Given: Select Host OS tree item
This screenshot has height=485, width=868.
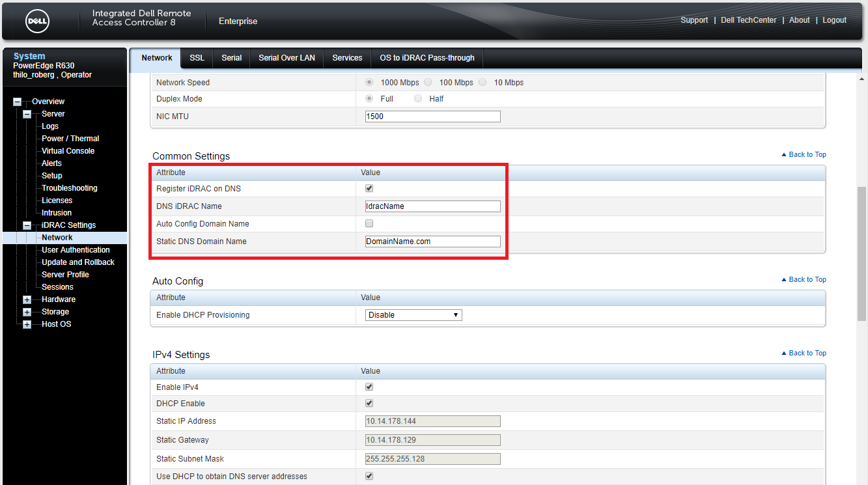Looking at the screenshot, I should pyautogui.click(x=57, y=324).
